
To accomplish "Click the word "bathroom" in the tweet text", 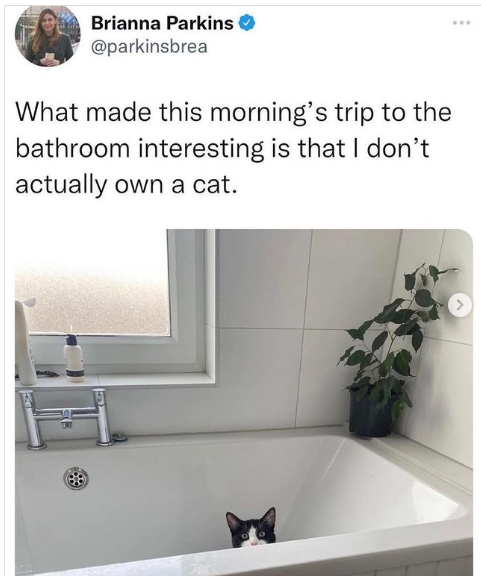I will pyautogui.click(x=73, y=148).
